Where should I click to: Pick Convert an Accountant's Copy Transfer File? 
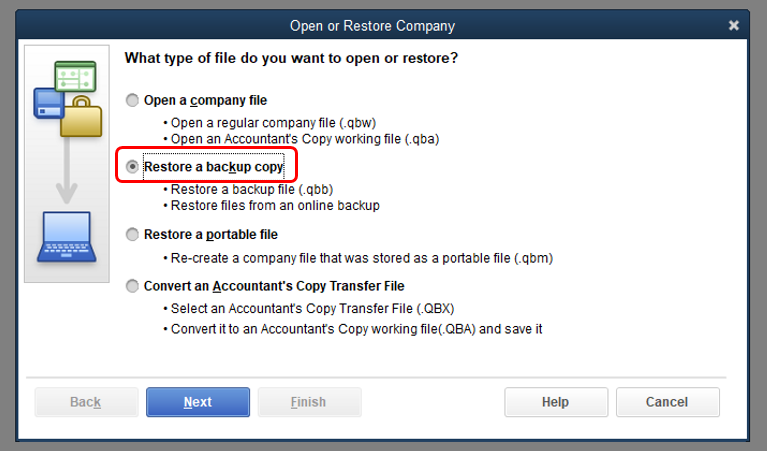click(x=133, y=287)
